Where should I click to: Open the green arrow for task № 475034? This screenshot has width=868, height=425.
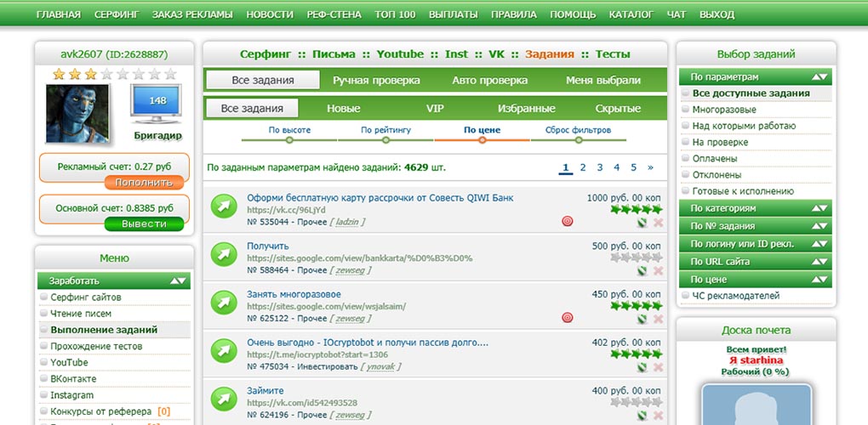point(224,351)
